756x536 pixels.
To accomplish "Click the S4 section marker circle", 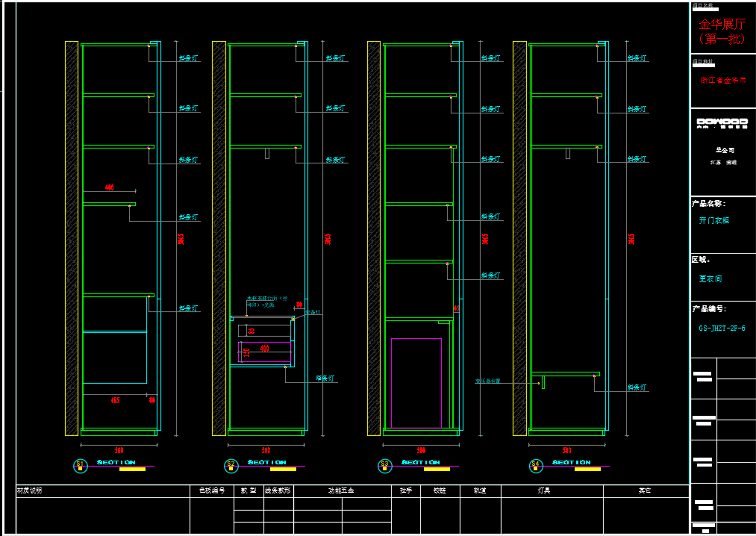I will click(535, 466).
